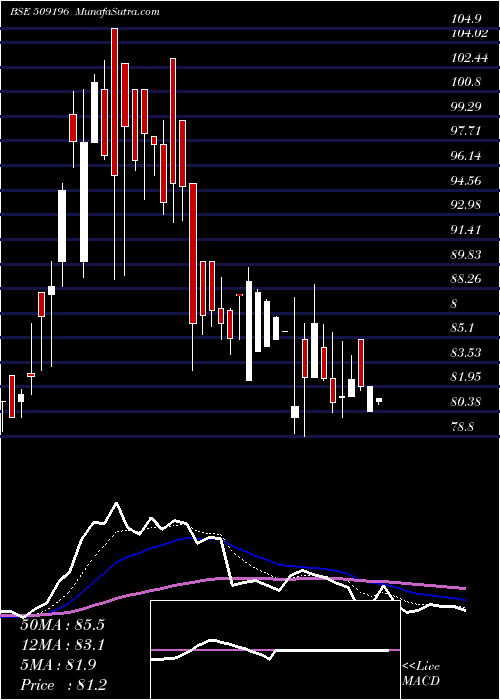Image resolution: width=500 pixels, height=700 pixels.
Task: Select the 104.9 price axis label
Action: coord(466,19)
